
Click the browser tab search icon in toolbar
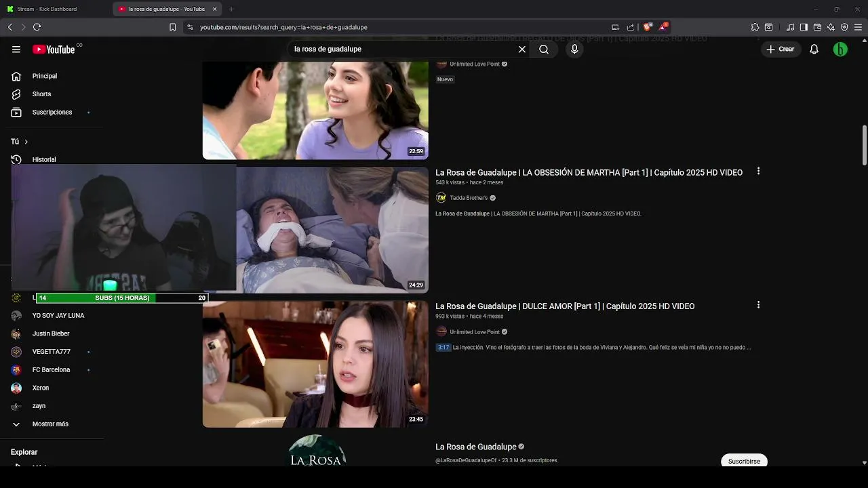(x=768, y=27)
